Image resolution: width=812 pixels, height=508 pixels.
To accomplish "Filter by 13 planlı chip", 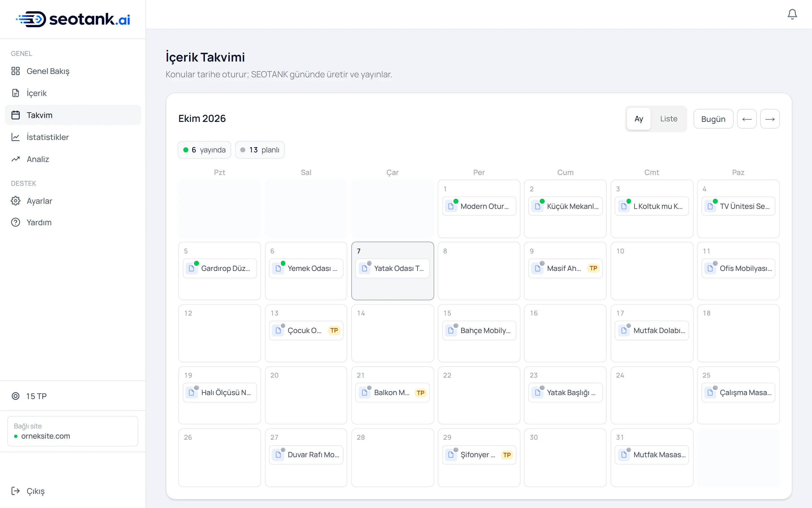I will click(260, 150).
